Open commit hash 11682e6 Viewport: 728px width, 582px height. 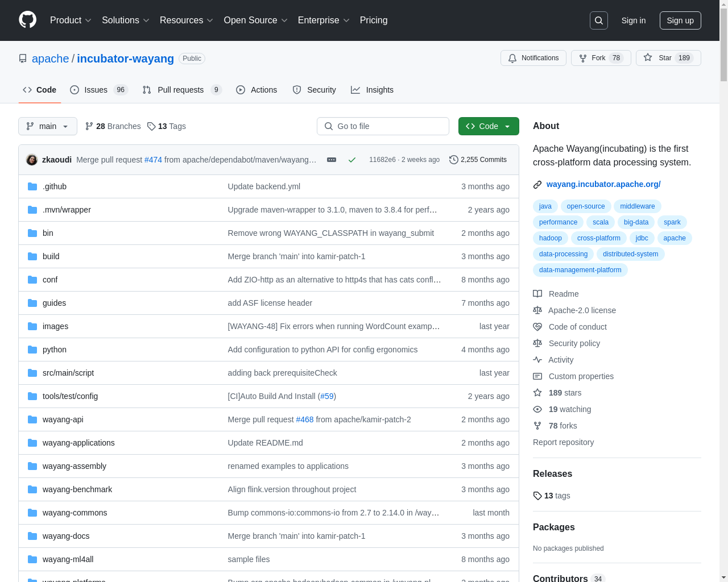(382, 160)
